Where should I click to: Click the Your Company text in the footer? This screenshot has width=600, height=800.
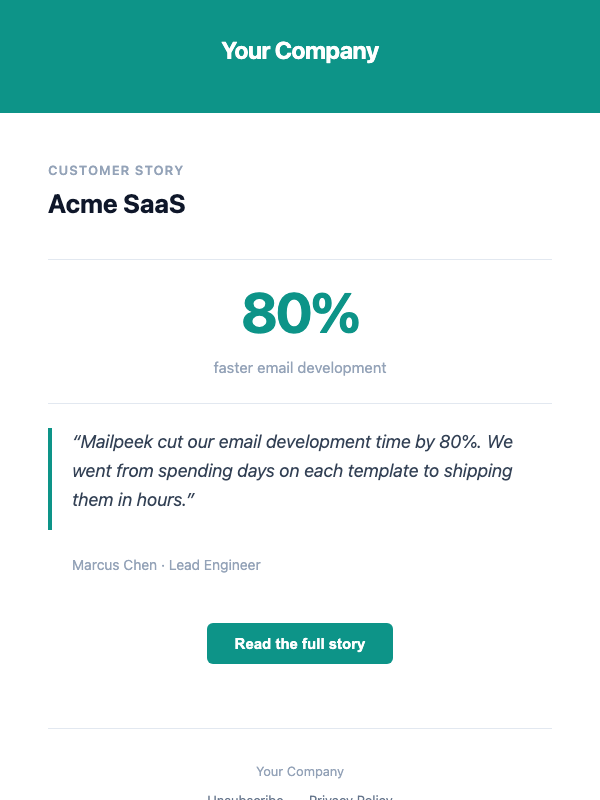click(x=299, y=771)
